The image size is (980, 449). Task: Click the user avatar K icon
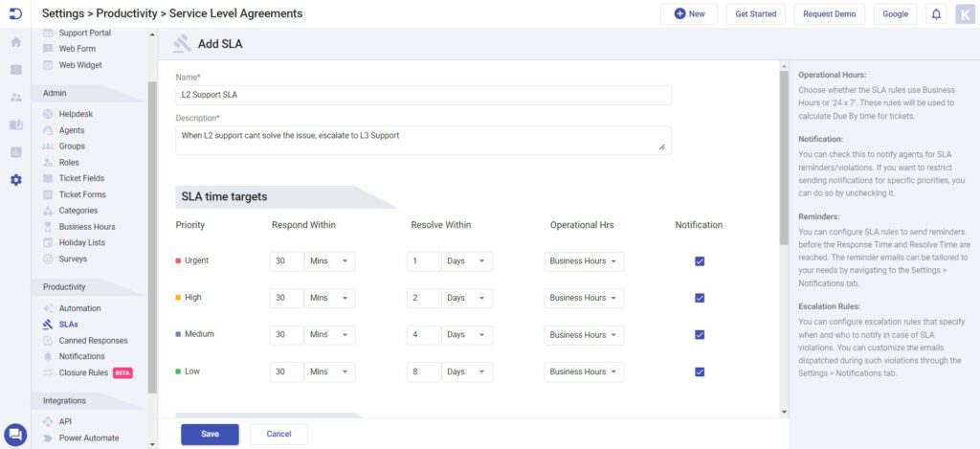(x=965, y=13)
